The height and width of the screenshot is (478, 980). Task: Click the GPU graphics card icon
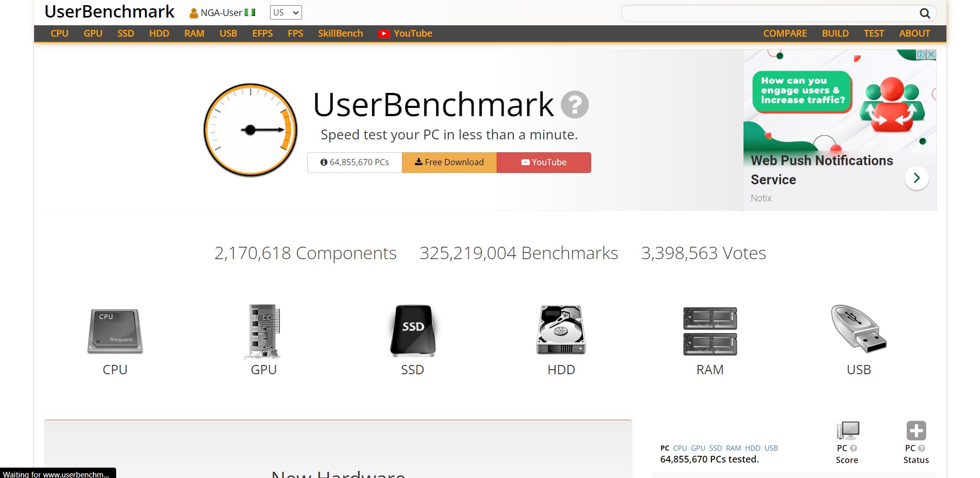(x=263, y=331)
